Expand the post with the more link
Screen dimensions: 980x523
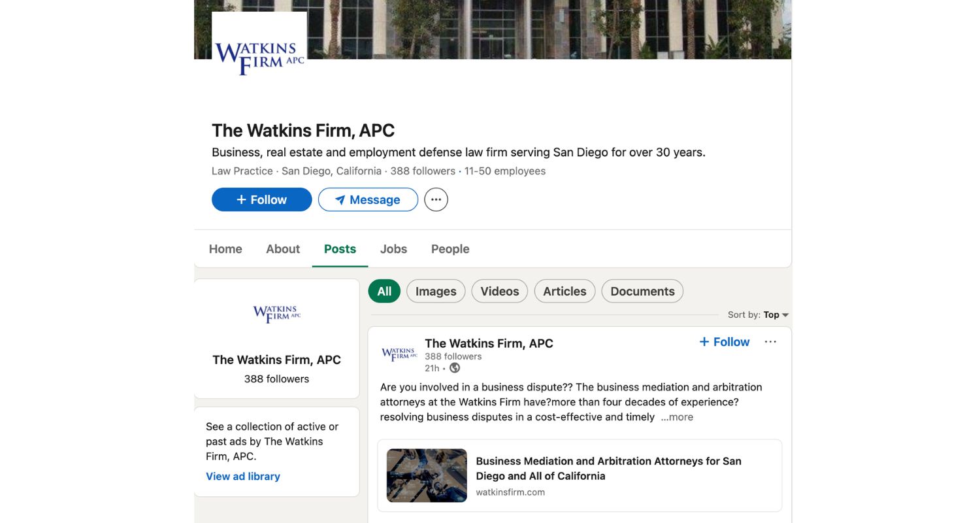point(676,416)
